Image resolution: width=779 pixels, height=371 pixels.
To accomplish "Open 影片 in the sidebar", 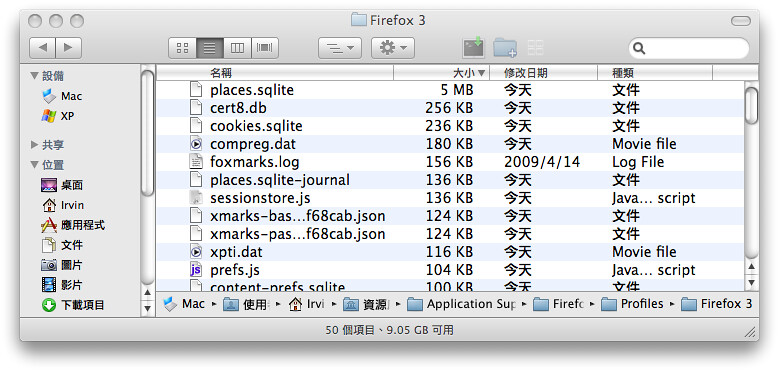I will point(62,285).
